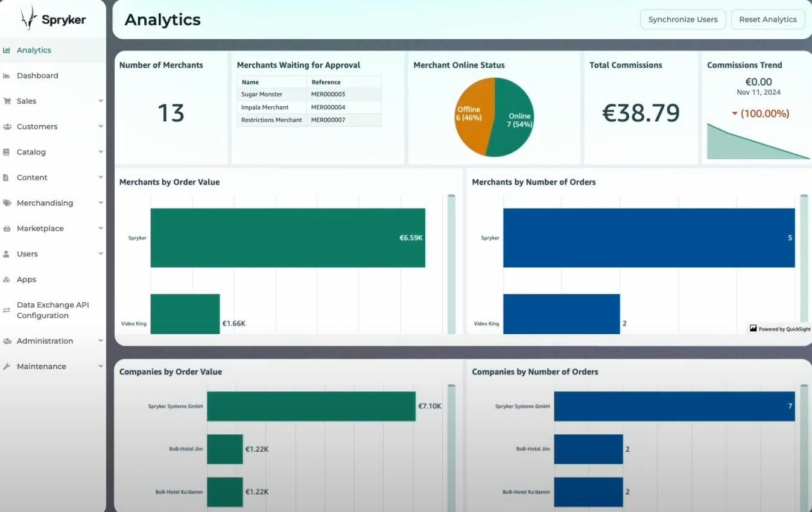Click the Sales shopping cart icon
Screen dimensions: 812x512
[x=7, y=101]
